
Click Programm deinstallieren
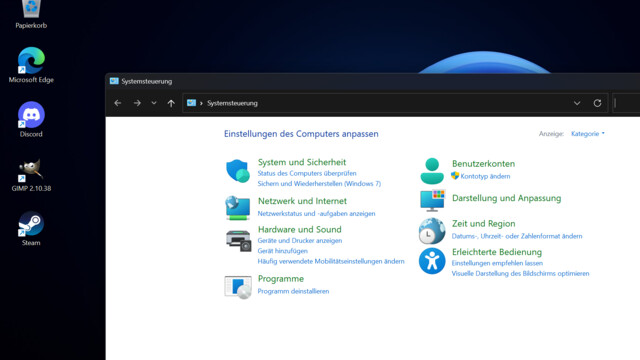point(293,291)
